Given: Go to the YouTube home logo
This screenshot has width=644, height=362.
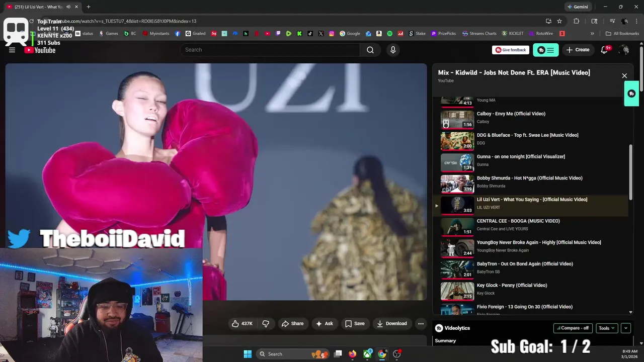Looking at the screenshot, I should (x=40, y=50).
